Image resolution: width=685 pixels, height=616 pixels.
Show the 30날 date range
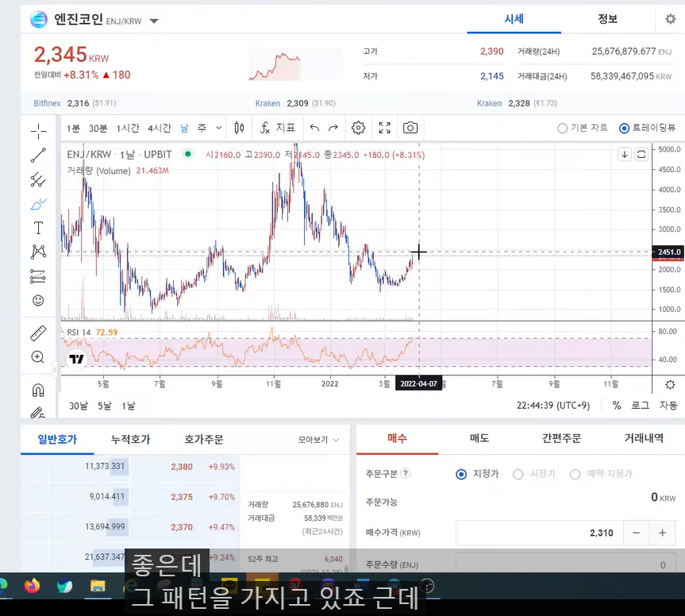tap(79, 406)
